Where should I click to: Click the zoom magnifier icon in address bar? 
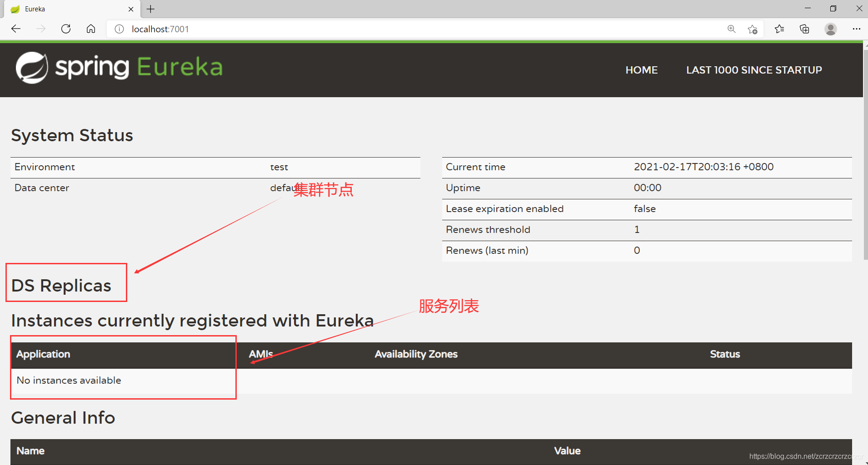732,29
